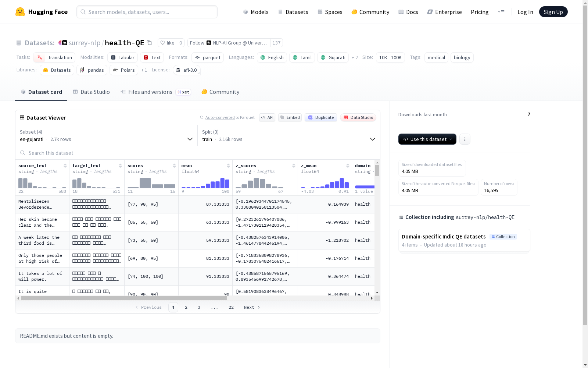Click the medical tag
This screenshot has height=368, width=588.
click(436, 57)
